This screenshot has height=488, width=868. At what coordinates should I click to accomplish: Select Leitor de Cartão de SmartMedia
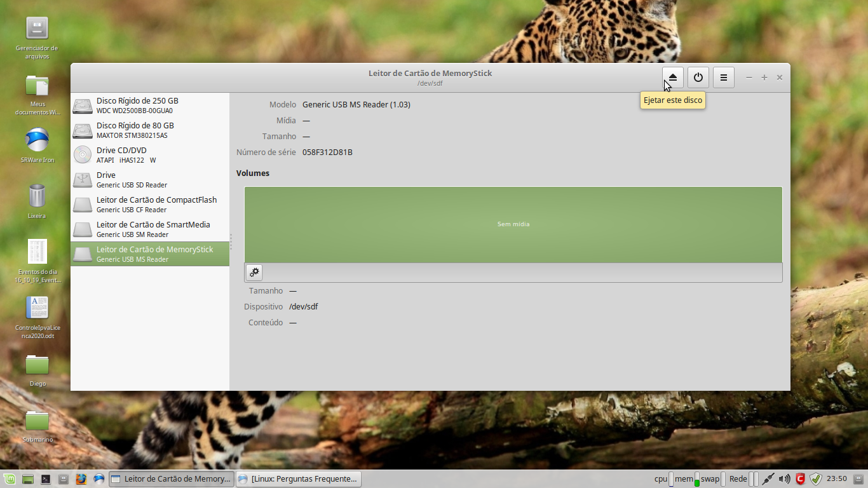click(150, 229)
